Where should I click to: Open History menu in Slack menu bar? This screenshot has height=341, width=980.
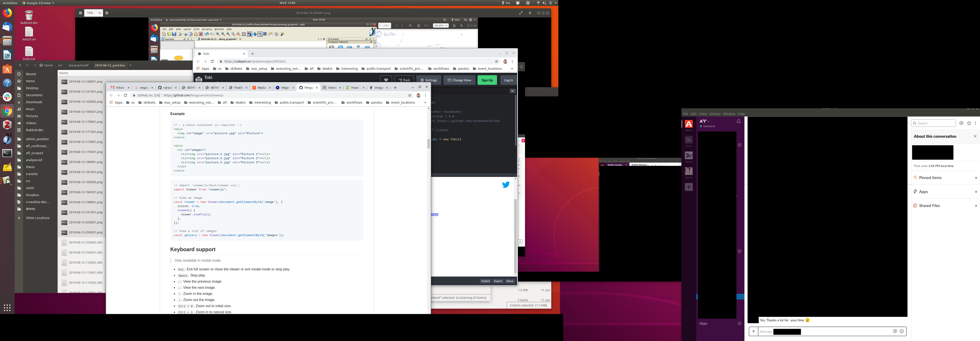714,114
